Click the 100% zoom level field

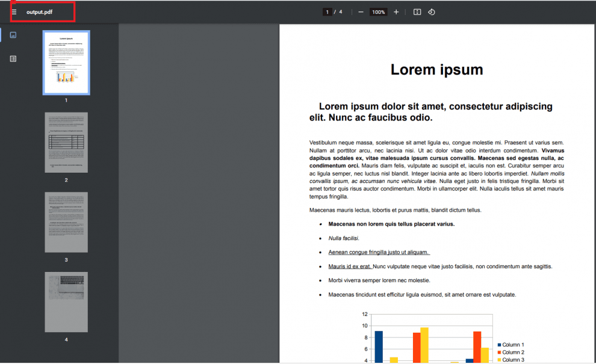[x=378, y=12]
